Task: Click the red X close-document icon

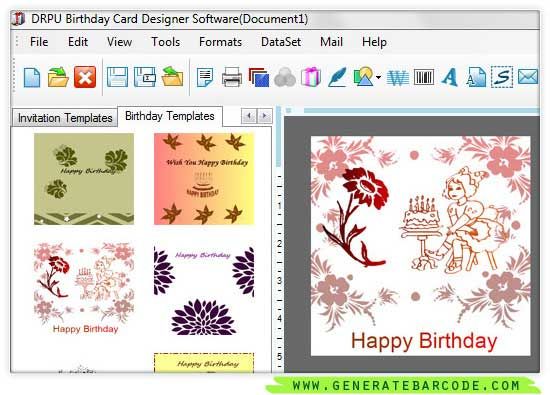Action: (85, 77)
